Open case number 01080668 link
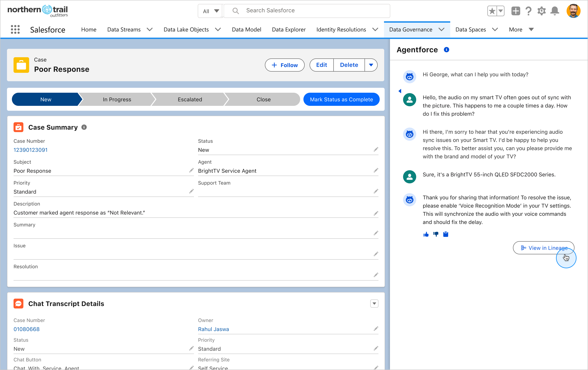588x370 pixels. click(26, 329)
